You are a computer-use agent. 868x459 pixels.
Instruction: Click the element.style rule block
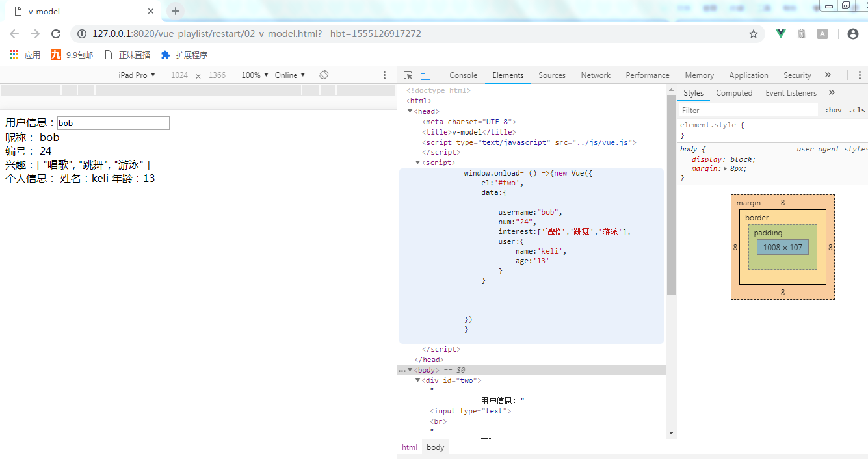coord(772,130)
